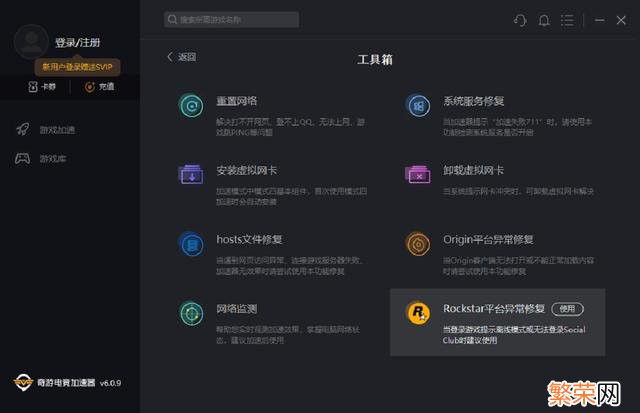Click Rockstar repair description mentioning Social Club
Viewport: 640px width, 413px height.
(514, 335)
